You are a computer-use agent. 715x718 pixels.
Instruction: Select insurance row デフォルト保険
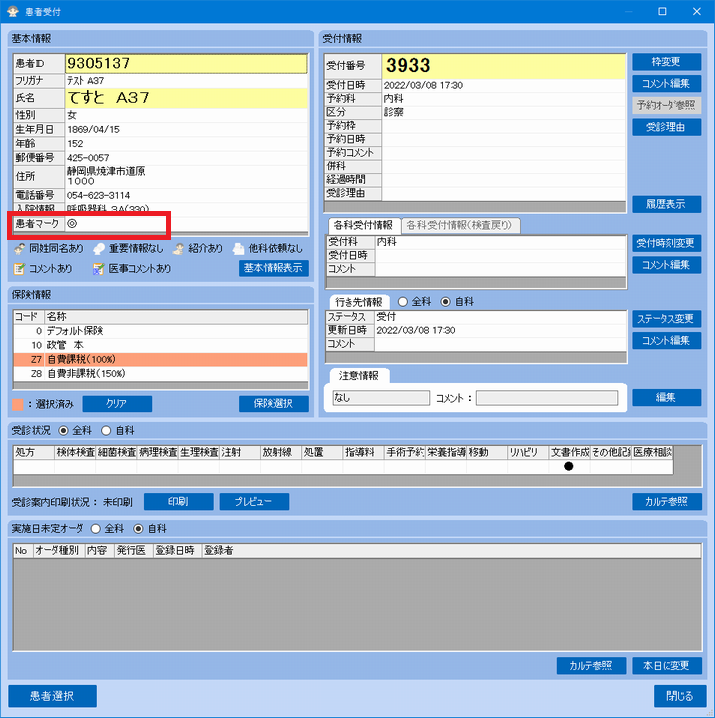pyautogui.click(x=160, y=331)
